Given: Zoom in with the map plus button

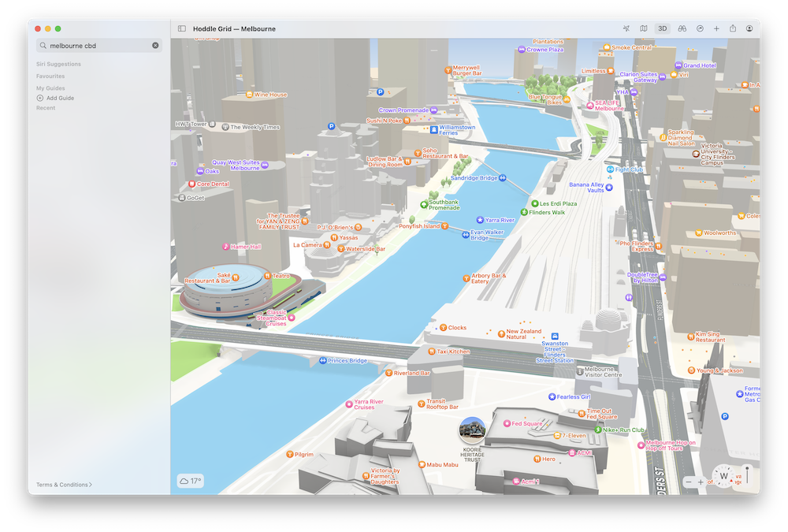Looking at the screenshot, I should point(701,482).
